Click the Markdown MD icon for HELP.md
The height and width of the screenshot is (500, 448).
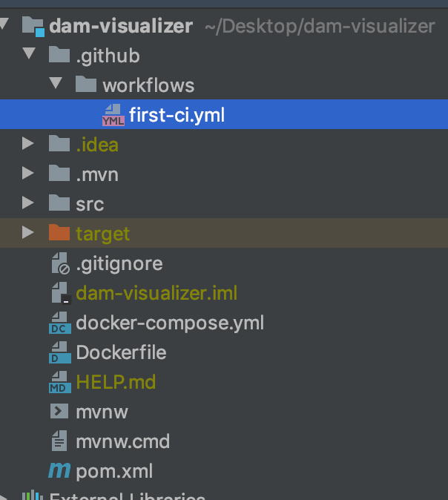point(60,382)
